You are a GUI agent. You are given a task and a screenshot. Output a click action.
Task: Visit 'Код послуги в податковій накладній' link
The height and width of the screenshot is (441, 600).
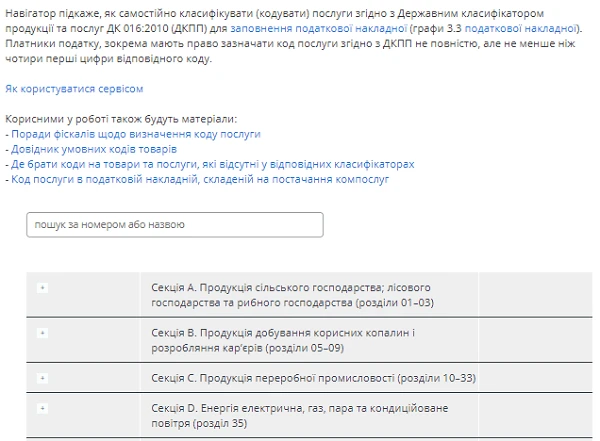199,180
